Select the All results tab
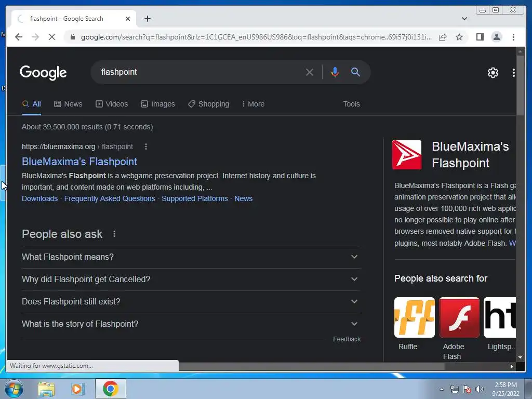This screenshot has width=532, height=399. coord(32,104)
